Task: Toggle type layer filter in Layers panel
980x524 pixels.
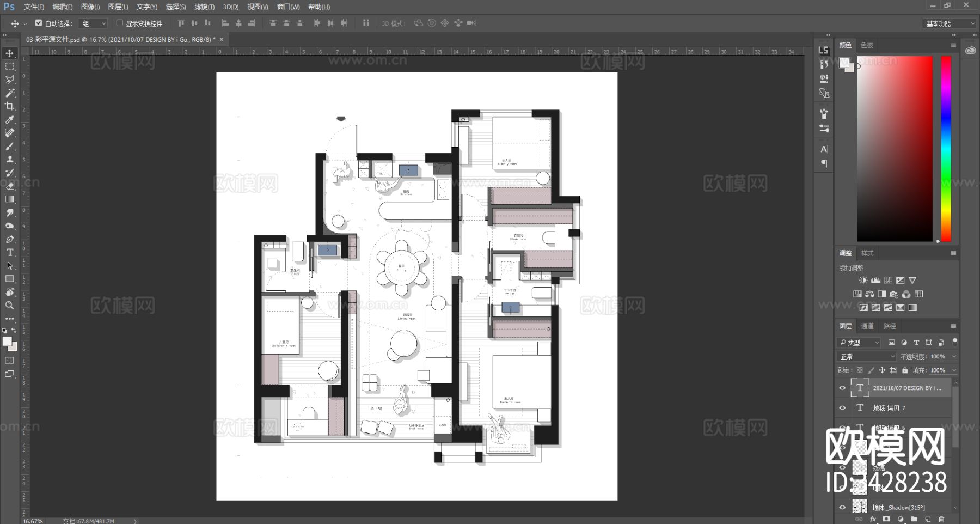Action: coord(916,343)
